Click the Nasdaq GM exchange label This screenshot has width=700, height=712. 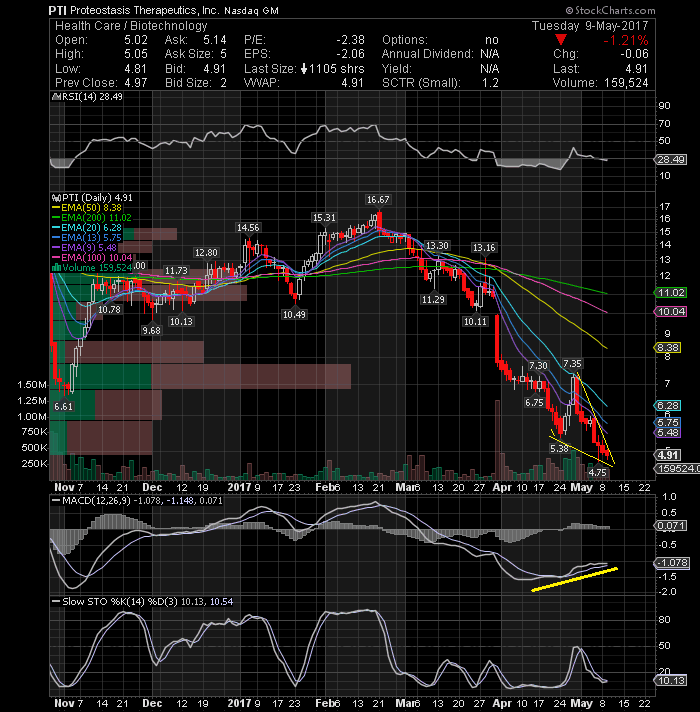(x=251, y=10)
